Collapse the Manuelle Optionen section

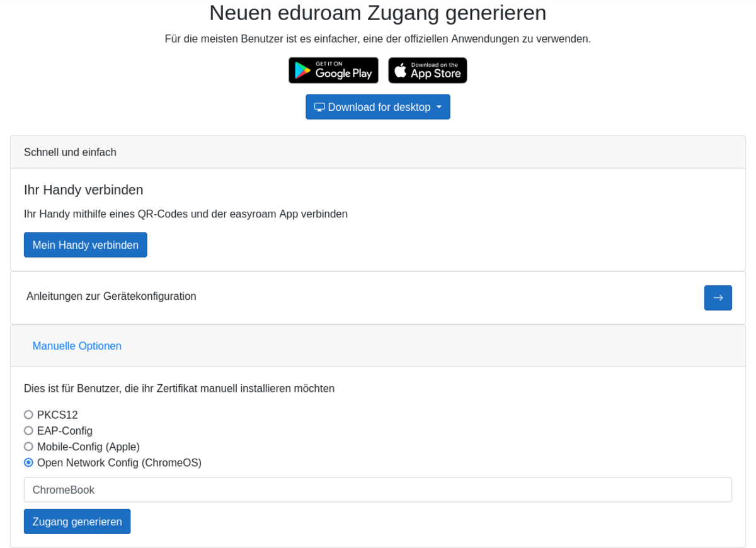coord(77,346)
